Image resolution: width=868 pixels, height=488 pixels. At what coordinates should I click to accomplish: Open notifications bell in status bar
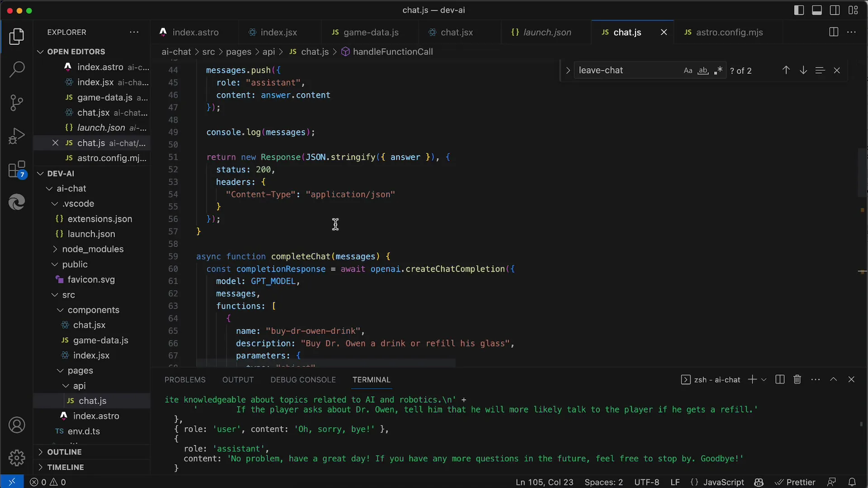click(x=852, y=482)
